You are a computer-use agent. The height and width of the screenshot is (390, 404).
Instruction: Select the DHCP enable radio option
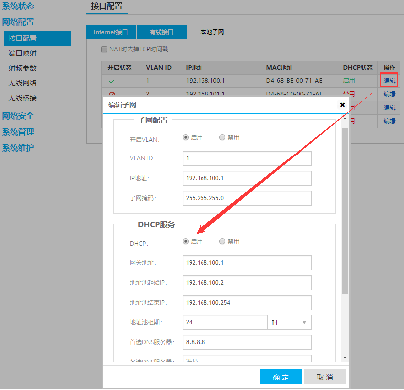(186, 241)
